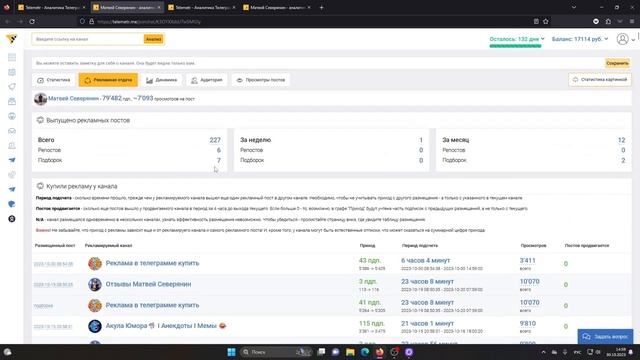Open the dark round icon at the sidebar bottom
This screenshot has width=640, height=360.
click(x=12, y=219)
